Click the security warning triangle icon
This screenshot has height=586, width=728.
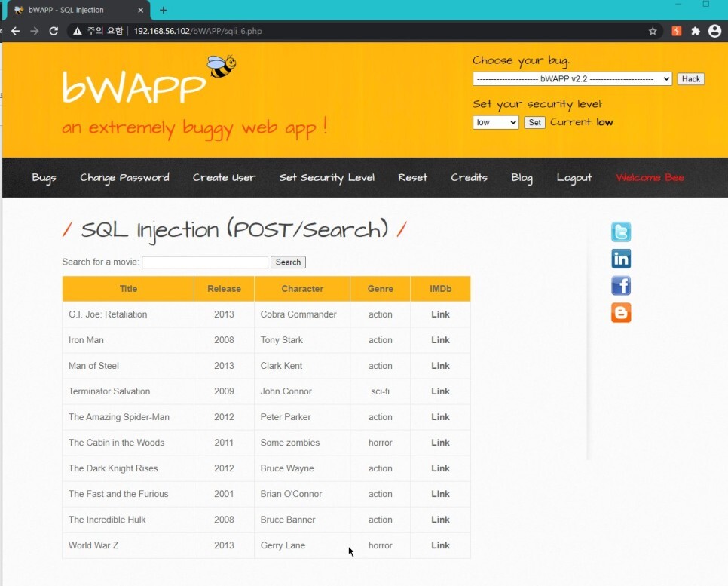click(77, 31)
